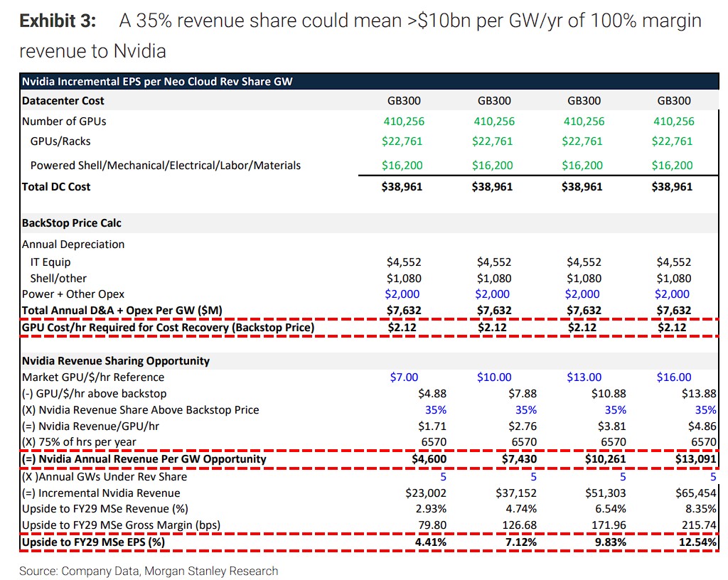Click the 'Total DC Cost' row label
The width and height of the screenshot is (728, 580).
point(56,187)
